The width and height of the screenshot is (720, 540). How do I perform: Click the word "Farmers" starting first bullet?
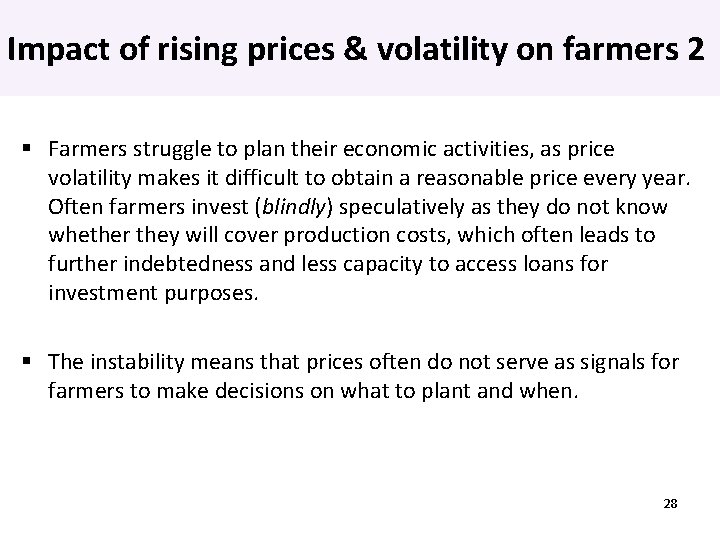(83, 149)
